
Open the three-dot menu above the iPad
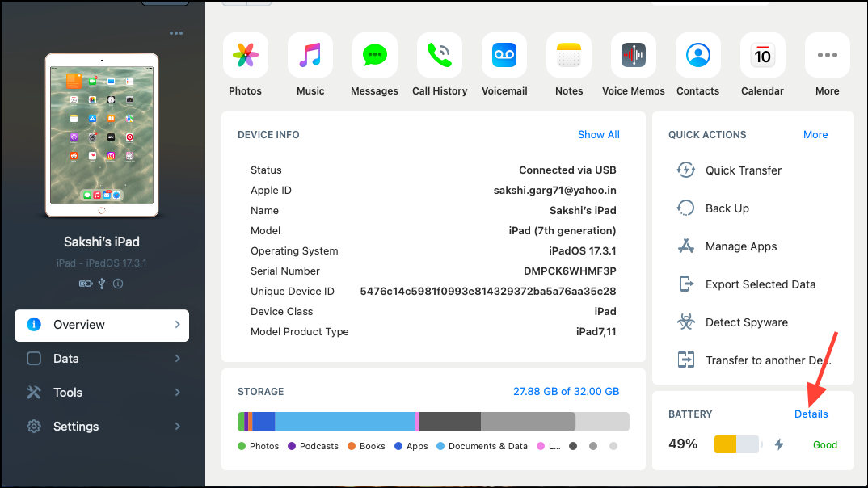coord(176,33)
